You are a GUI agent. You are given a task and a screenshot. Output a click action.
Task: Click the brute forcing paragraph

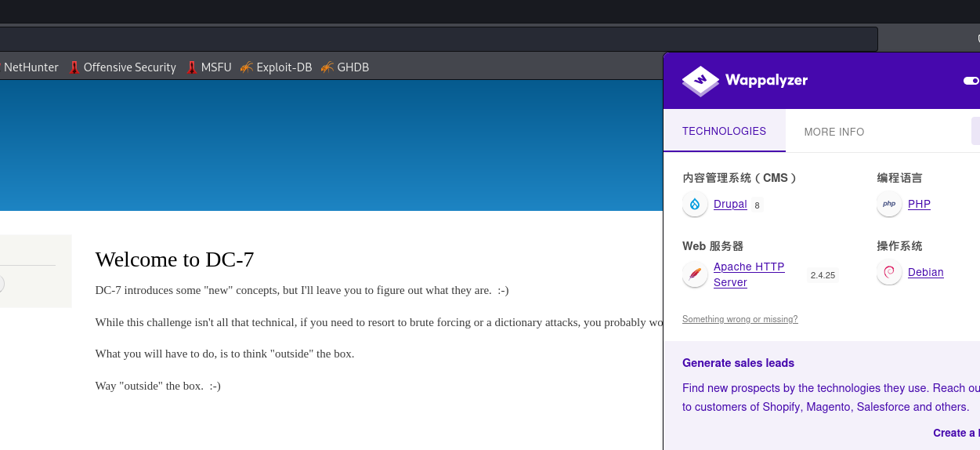click(x=379, y=322)
